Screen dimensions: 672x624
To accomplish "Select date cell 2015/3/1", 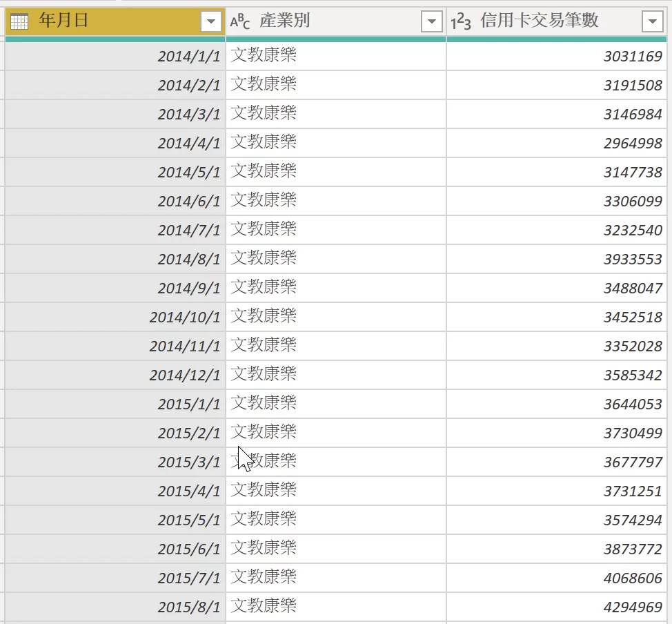I will (115, 462).
